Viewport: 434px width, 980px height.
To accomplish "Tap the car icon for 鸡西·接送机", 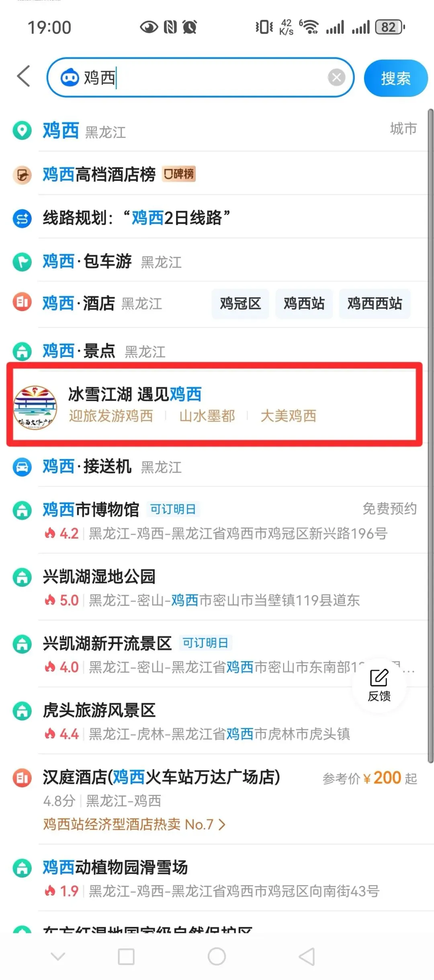I will [x=22, y=467].
